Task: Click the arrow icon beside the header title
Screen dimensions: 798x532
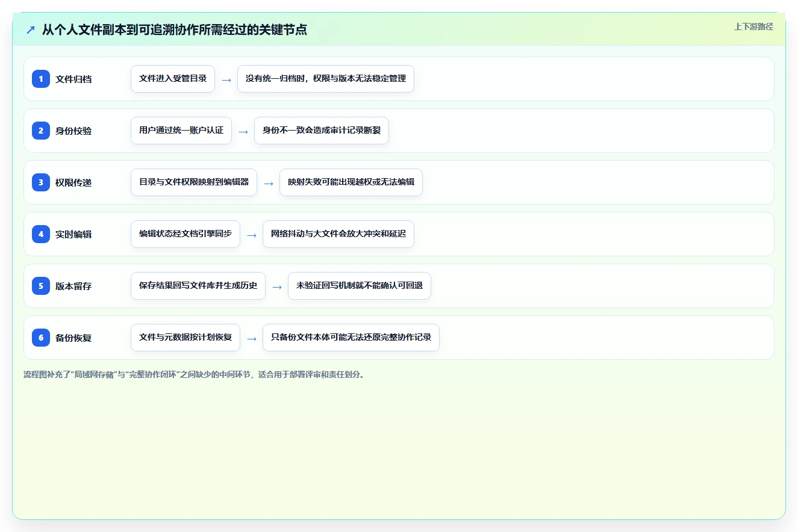Action: click(30, 29)
